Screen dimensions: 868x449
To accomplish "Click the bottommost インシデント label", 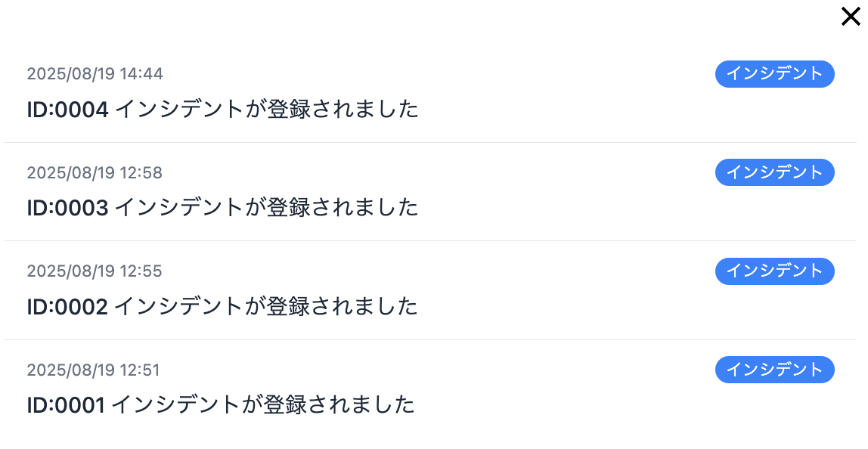I will (x=774, y=370).
